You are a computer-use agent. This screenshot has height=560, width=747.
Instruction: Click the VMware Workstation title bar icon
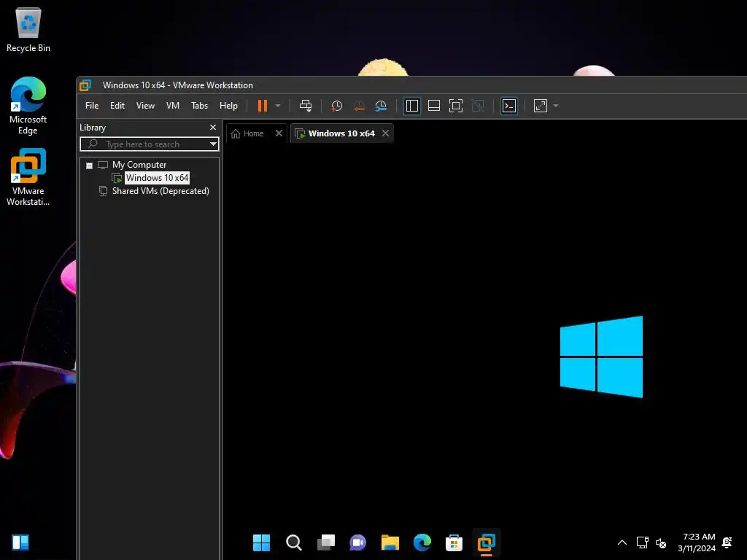pyautogui.click(x=85, y=85)
